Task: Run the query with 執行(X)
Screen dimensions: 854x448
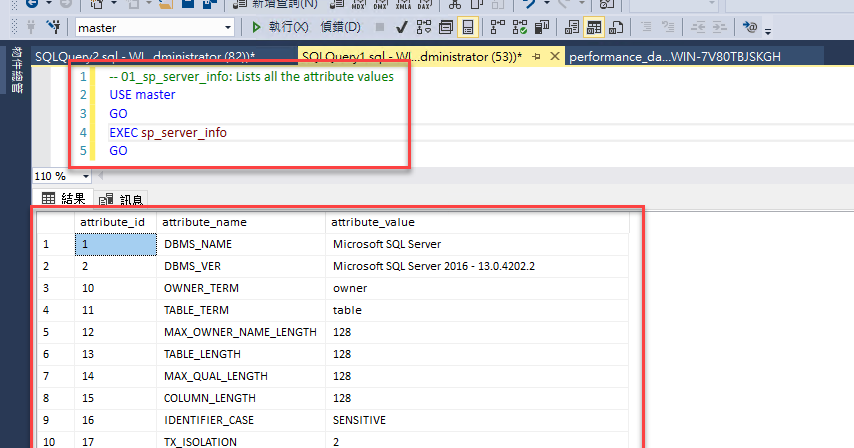Action: tap(279, 27)
